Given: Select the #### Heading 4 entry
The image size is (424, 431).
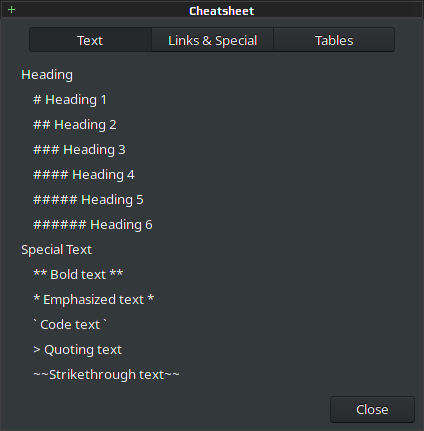Looking at the screenshot, I should click(x=84, y=175).
